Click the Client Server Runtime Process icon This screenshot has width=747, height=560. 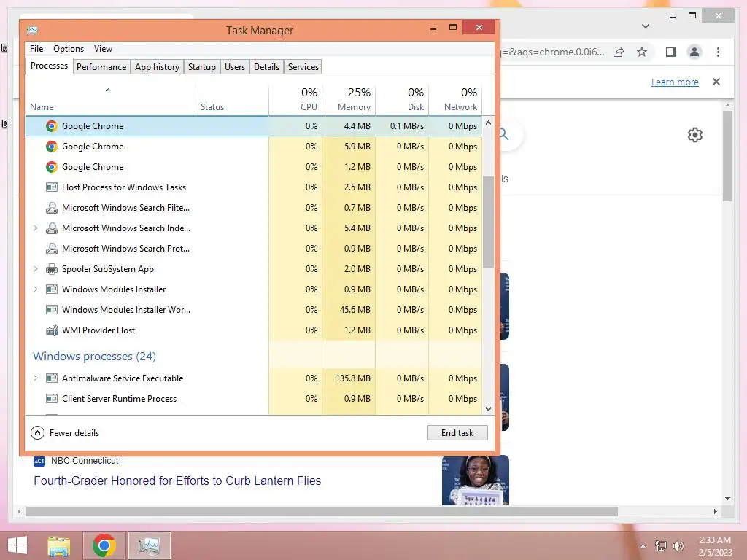pos(52,399)
